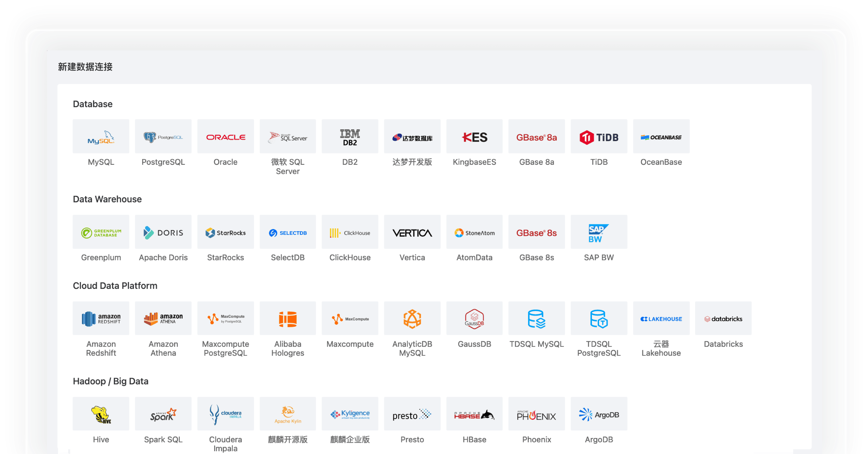Select the SelectDB icon

coord(288,232)
